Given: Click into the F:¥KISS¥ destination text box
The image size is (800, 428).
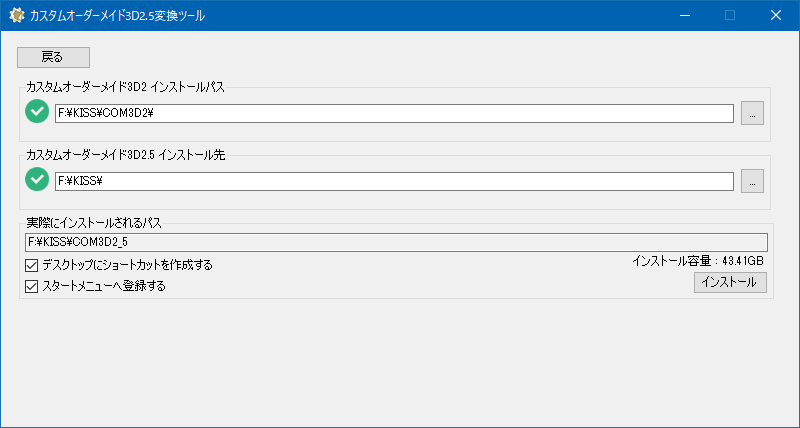Looking at the screenshot, I should pos(394,181).
